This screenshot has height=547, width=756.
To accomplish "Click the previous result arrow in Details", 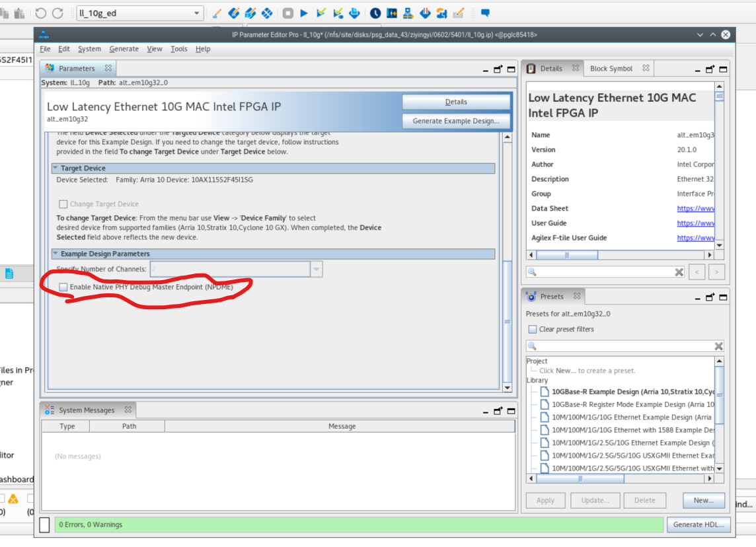I will click(697, 272).
